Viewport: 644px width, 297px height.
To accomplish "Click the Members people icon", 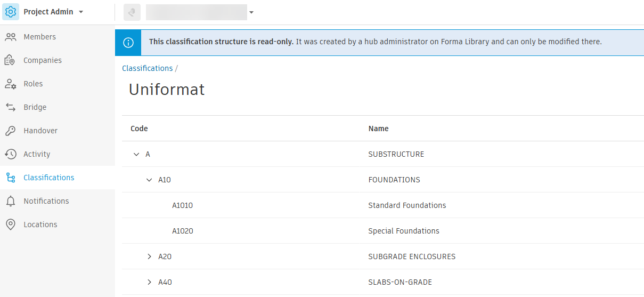I will click(x=11, y=37).
